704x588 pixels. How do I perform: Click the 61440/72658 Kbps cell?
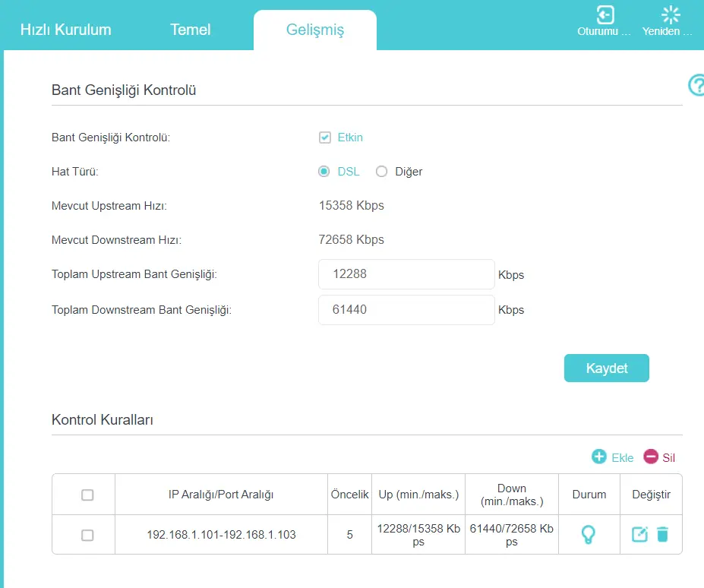pyautogui.click(x=512, y=535)
